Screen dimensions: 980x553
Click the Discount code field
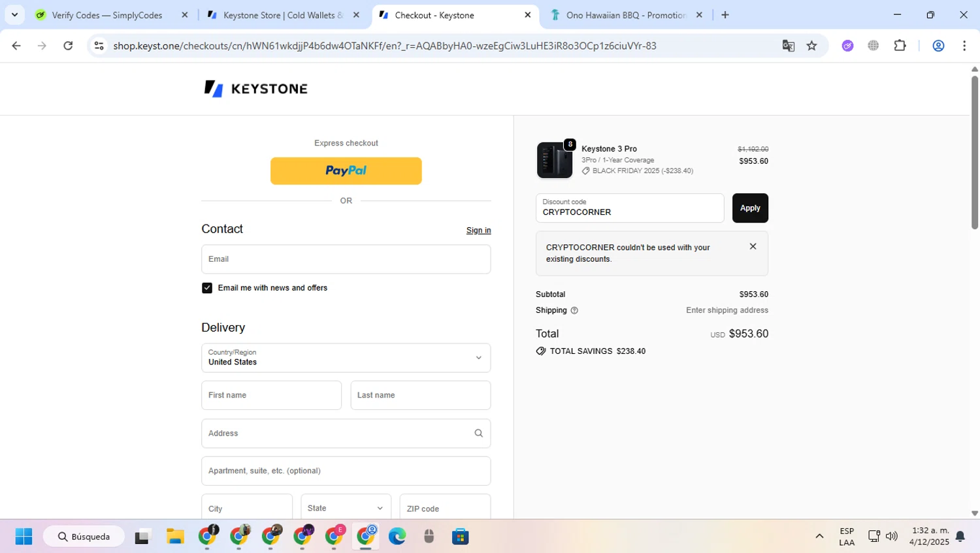pos(630,208)
